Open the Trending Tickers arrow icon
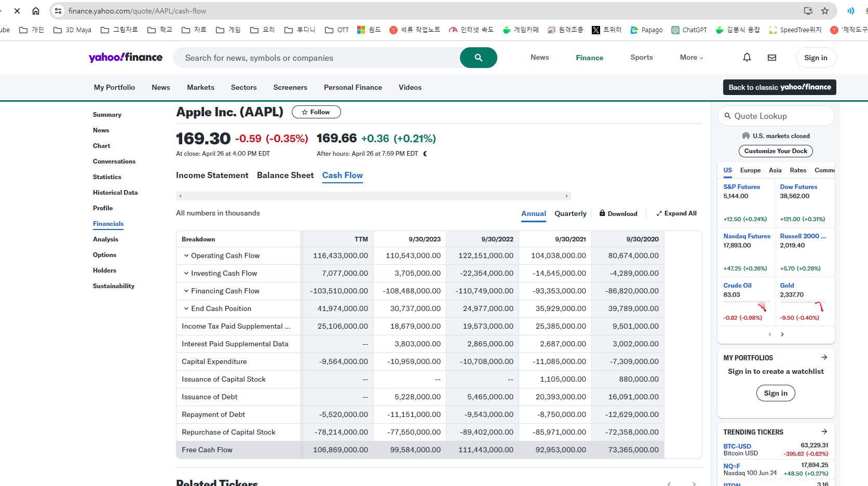Image resolution: width=868 pixels, height=486 pixels. 824,431
